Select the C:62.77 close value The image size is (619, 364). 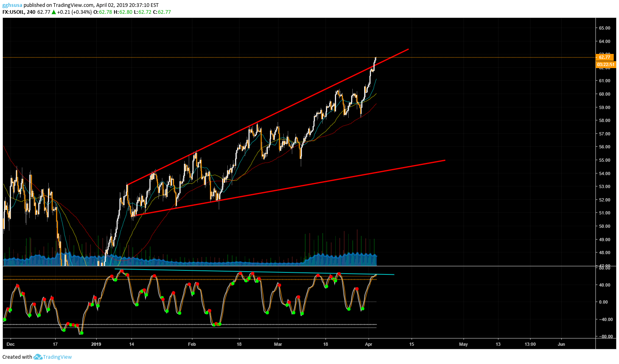[x=162, y=12]
